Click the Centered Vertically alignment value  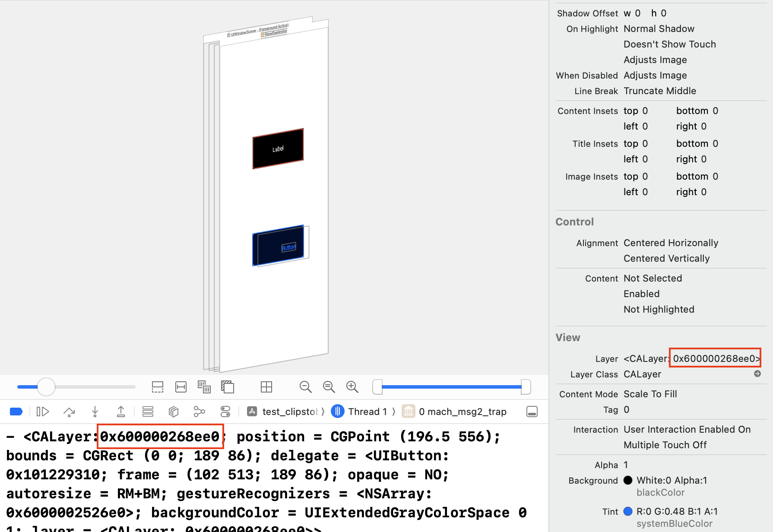point(667,258)
